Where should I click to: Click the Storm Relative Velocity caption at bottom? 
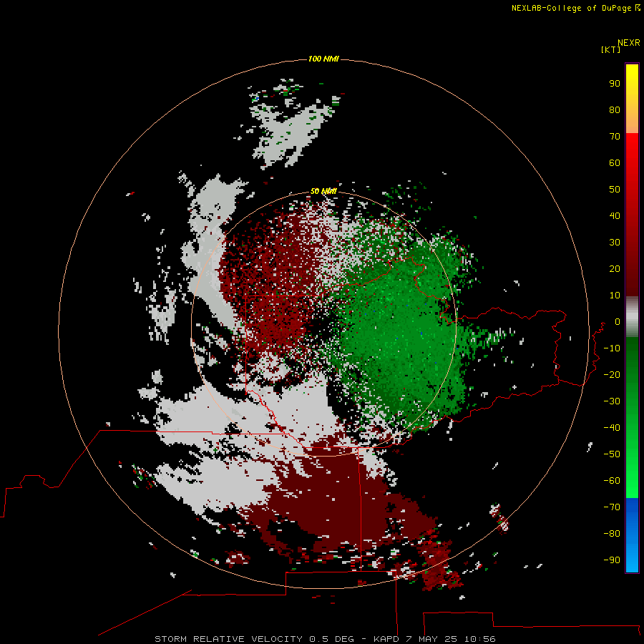pyautogui.click(x=325, y=639)
